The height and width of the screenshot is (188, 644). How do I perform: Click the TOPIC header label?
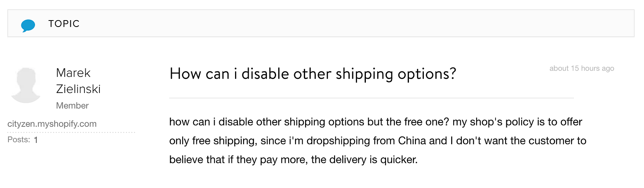coord(64,24)
